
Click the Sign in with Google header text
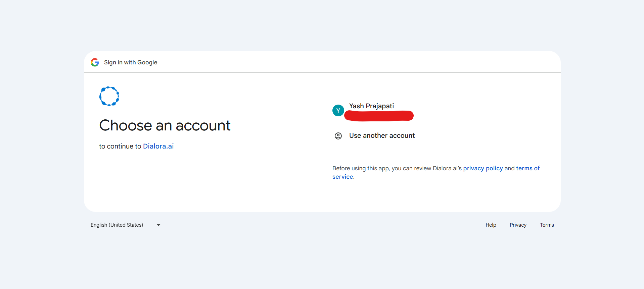pos(131,62)
